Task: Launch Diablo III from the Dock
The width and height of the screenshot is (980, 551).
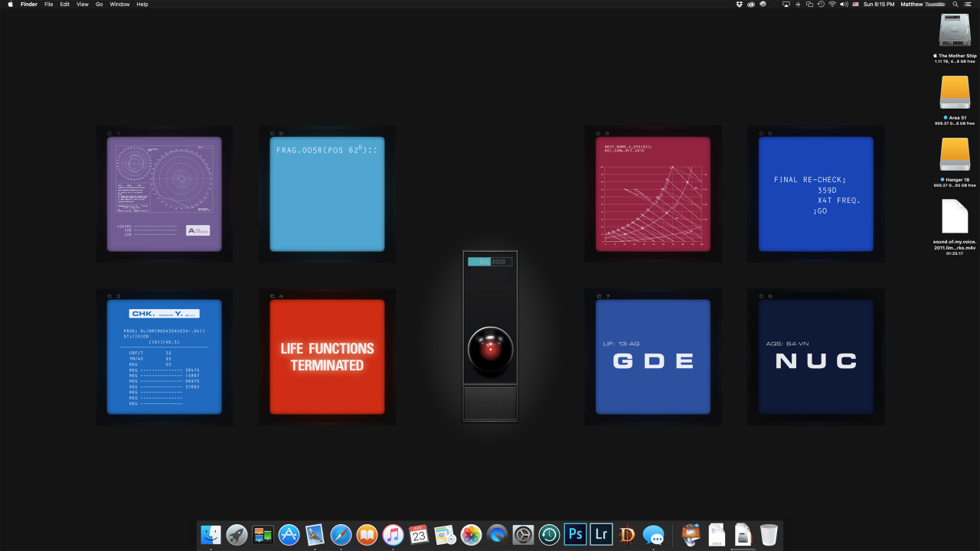Action: [627, 534]
